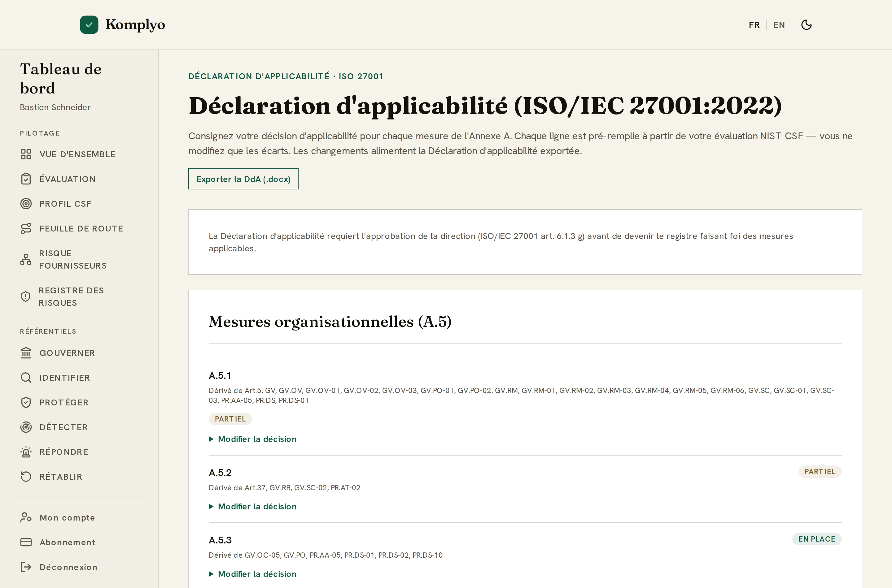892x588 pixels.
Task: Click the Abonnement credit card icon
Action: coord(26,542)
